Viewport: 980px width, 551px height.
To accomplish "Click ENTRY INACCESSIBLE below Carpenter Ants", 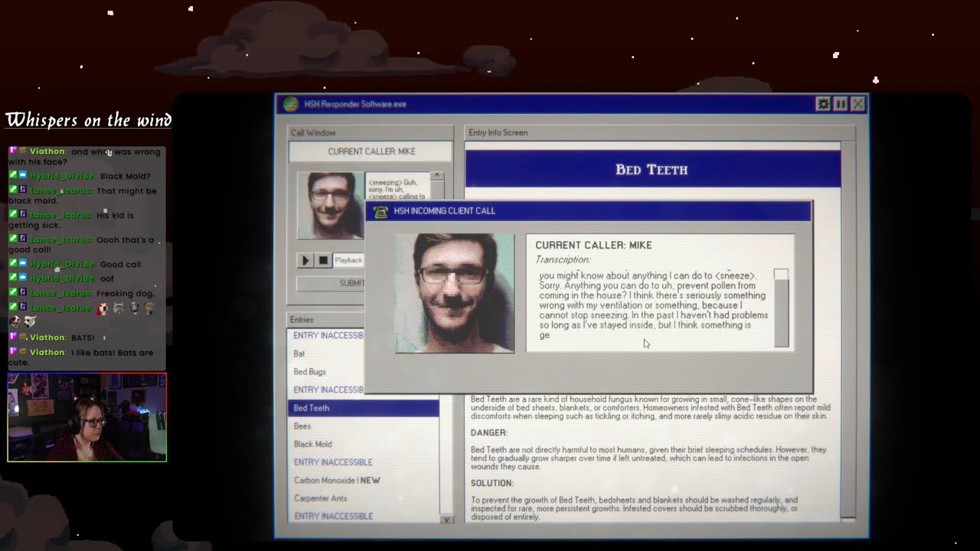I will pos(364,517).
